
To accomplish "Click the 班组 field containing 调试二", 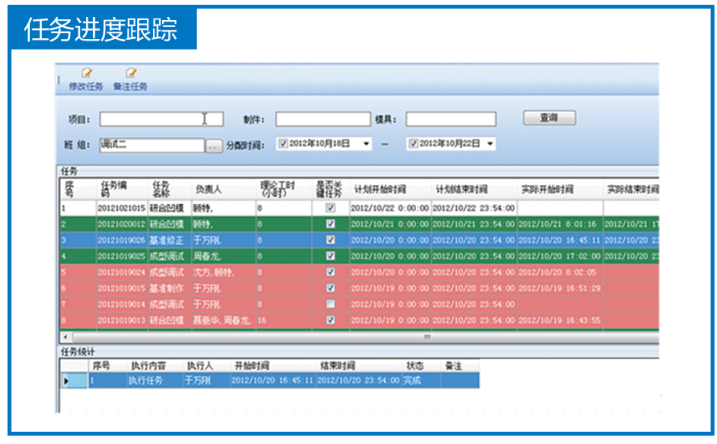I will (x=152, y=145).
